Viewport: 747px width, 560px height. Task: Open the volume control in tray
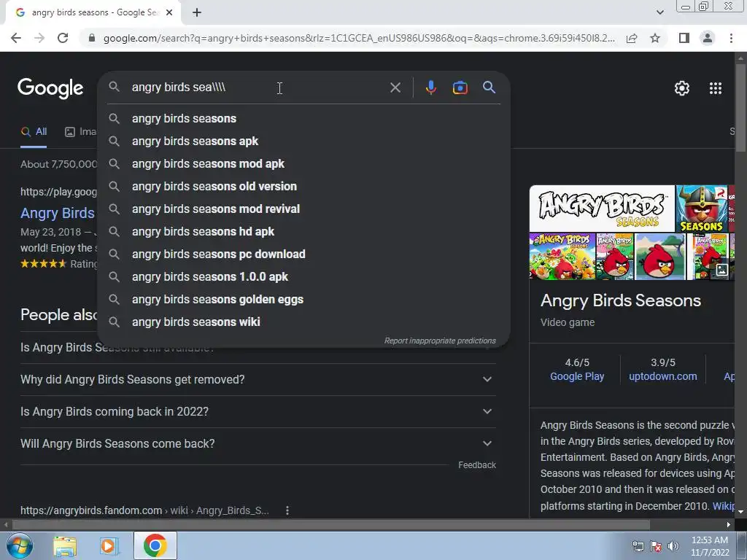pyautogui.click(x=673, y=546)
